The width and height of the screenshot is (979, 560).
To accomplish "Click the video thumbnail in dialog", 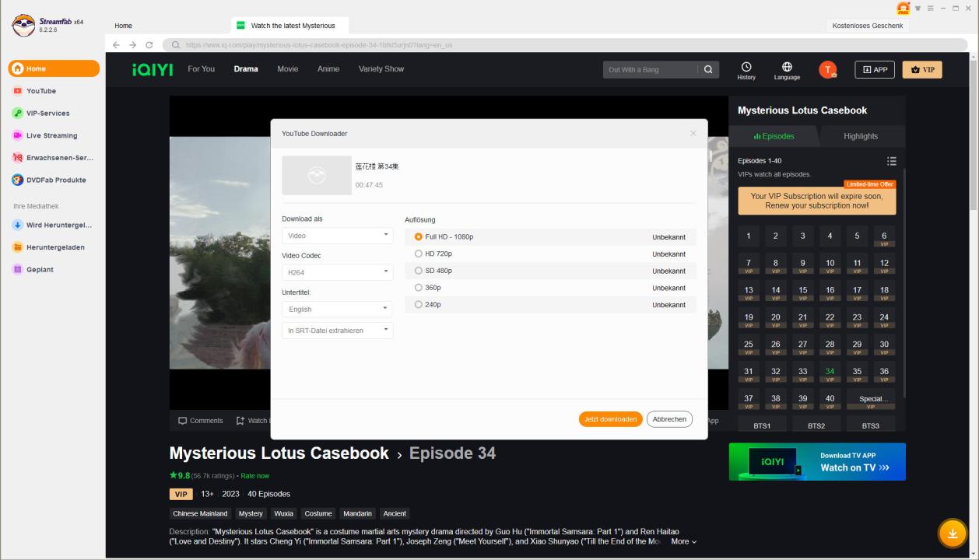I will (x=317, y=176).
